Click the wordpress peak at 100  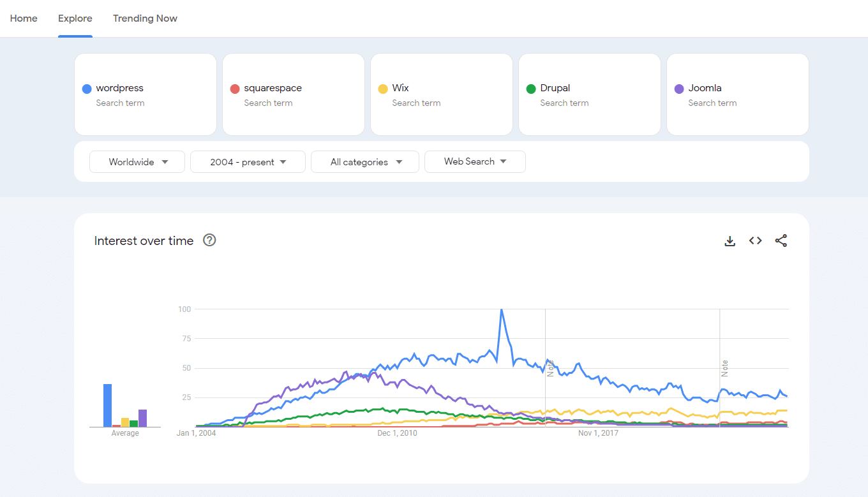coord(502,310)
